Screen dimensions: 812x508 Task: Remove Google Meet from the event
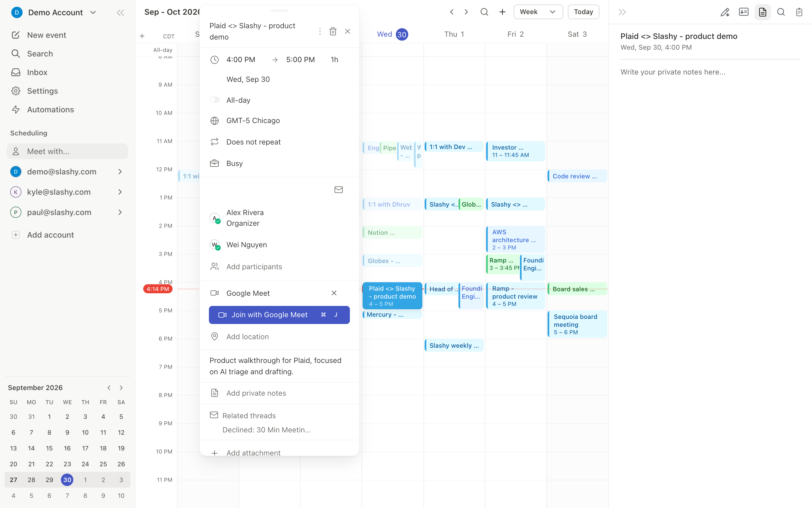pos(334,293)
